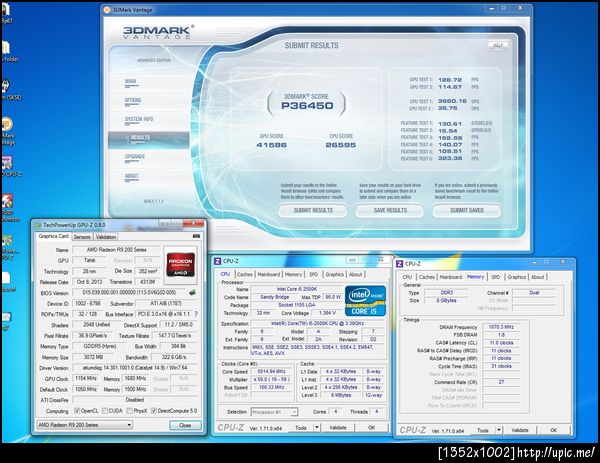600x463 pixels.
Task: Click the Radeon Graphics logo in GPU-Z
Action: pyautogui.click(x=180, y=265)
